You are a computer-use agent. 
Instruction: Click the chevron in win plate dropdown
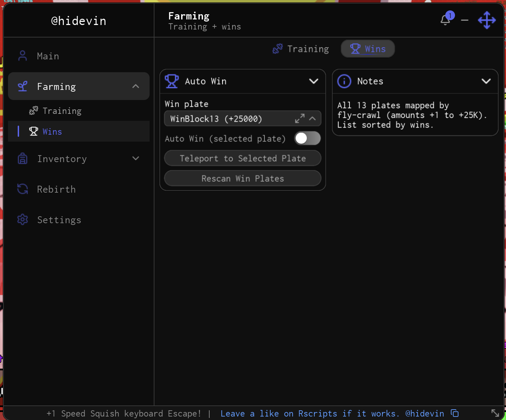(x=312, y=119)
